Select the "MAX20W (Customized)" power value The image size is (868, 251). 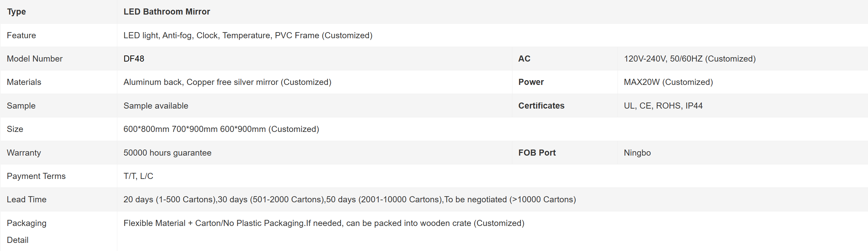pyautogui.click(x=668, y=82)
